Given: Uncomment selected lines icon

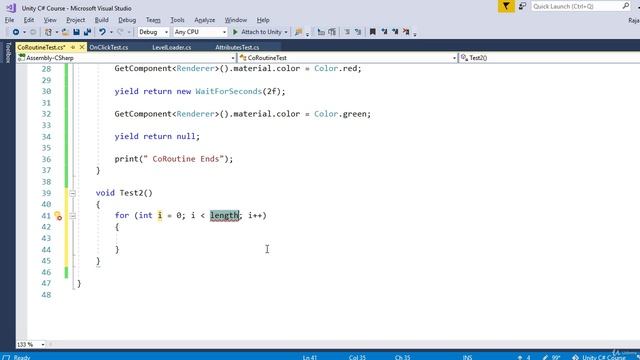Looking at the screenshot, I should (358, 32).
